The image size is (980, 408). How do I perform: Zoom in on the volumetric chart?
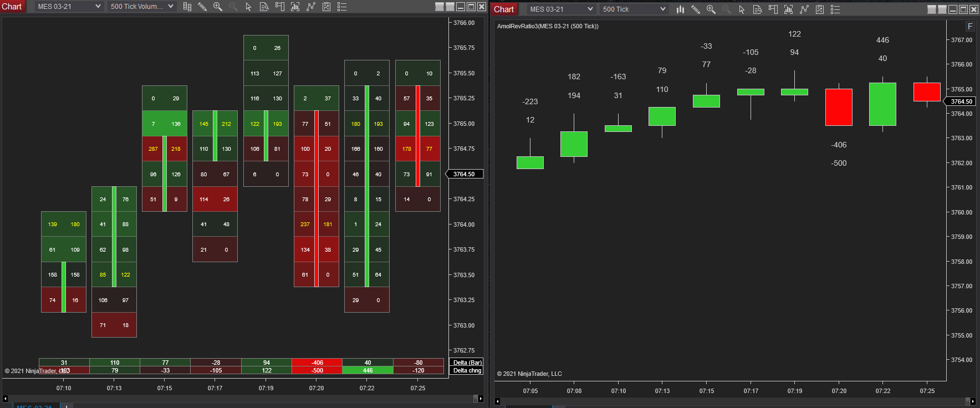click(x=218, y=7)
